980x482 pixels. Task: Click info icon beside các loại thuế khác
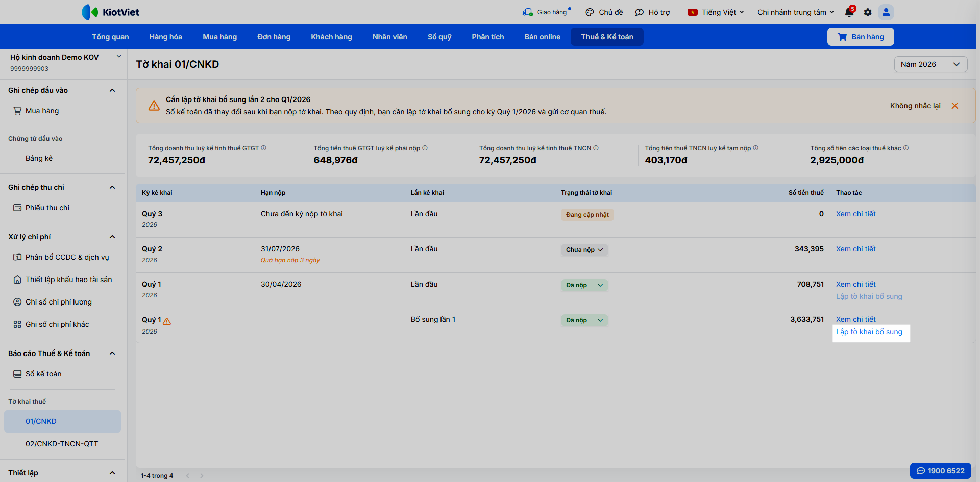(x=906, y=148)
